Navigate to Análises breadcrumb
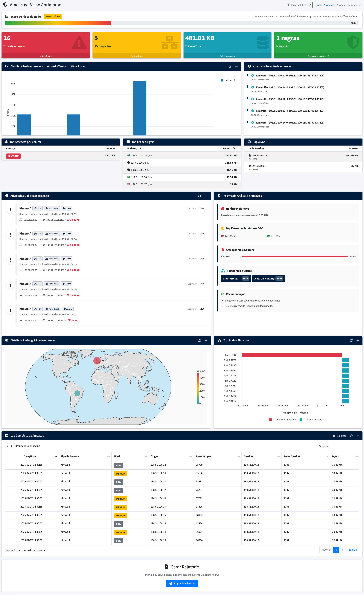364x595 pixels. tap(330, 5)
